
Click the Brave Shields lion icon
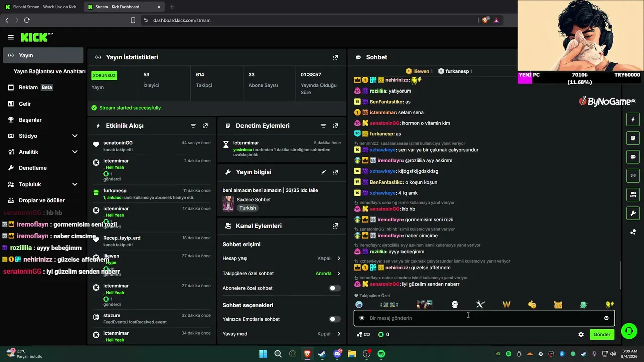click(485, 20)
